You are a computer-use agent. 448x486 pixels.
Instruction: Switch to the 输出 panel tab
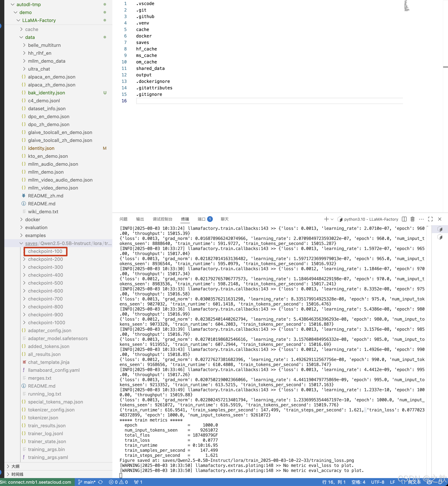click(x=140, y=219)
